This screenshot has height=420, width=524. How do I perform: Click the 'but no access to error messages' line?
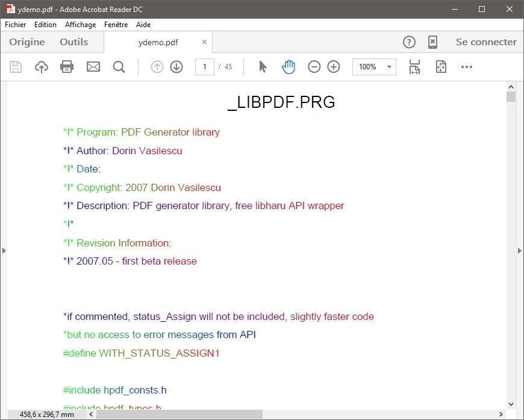[160, 334]
